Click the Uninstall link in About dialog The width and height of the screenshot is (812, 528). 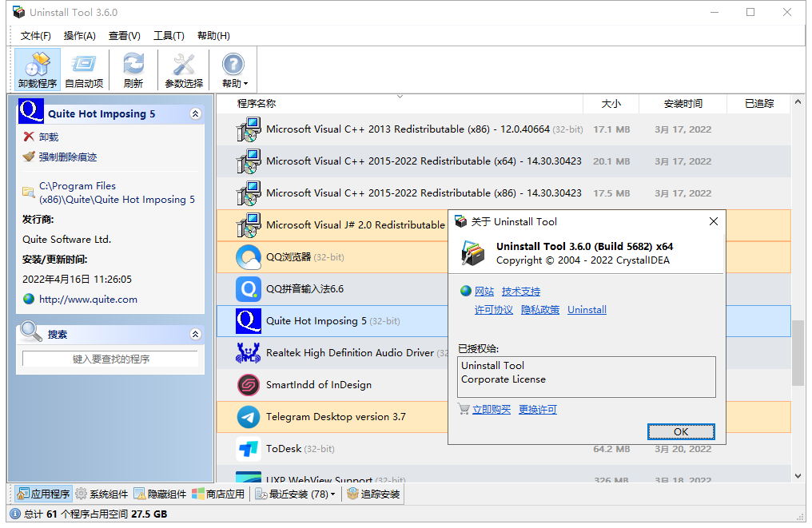(587, 310)
